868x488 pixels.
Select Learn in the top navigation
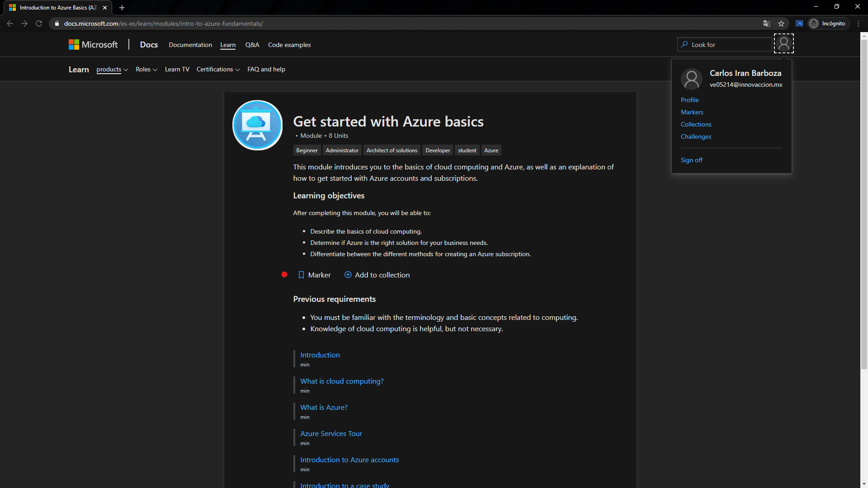coord(228,45)
